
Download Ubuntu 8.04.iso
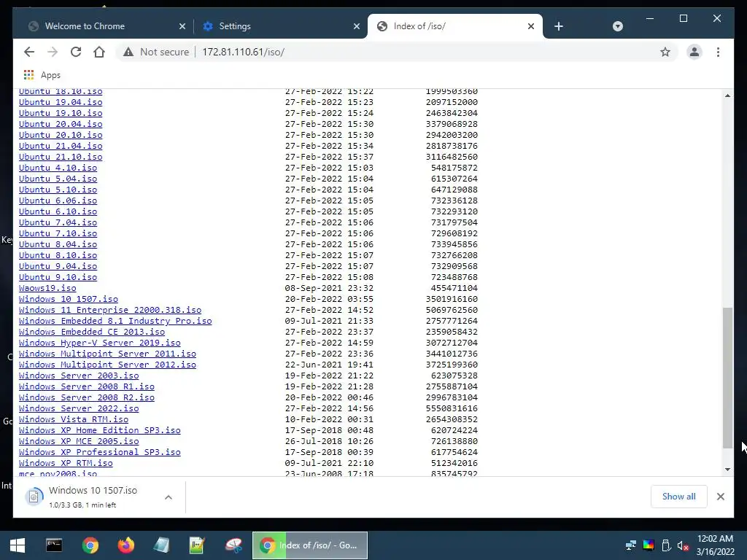(58, 244)
